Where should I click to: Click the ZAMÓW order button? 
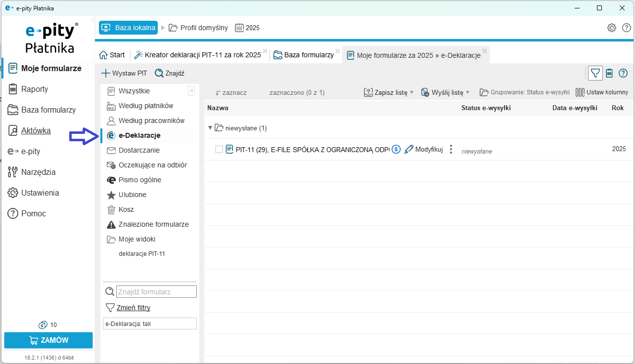(x=48, y=340)
